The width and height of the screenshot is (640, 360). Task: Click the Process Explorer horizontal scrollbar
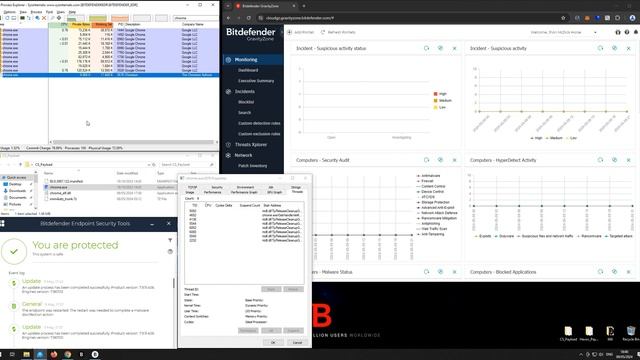[133, 142]
